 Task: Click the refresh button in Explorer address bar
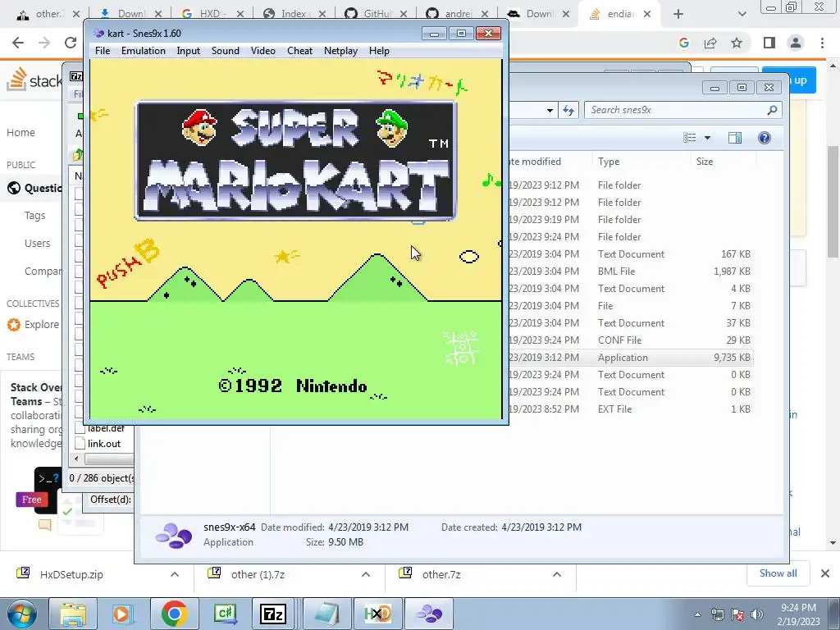tap(568, 111)
